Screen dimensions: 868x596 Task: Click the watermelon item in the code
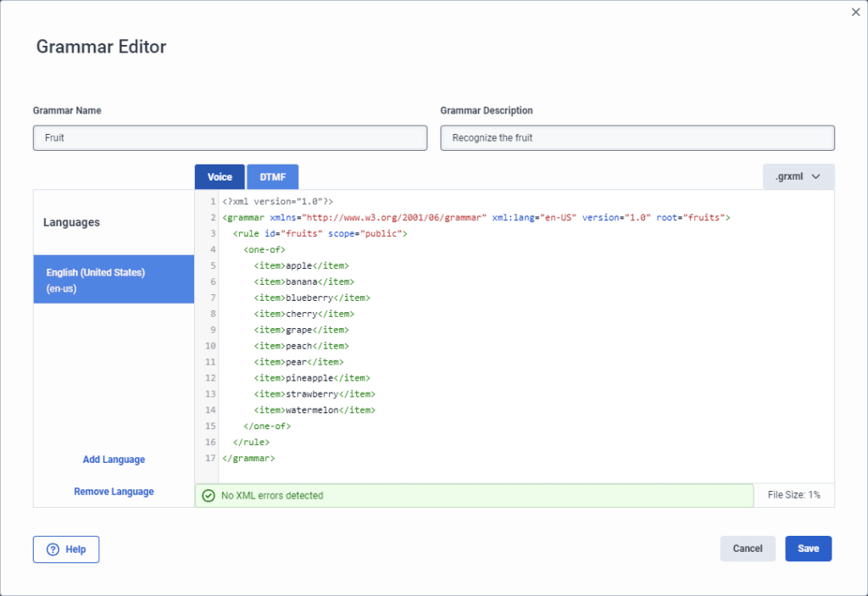314,409
